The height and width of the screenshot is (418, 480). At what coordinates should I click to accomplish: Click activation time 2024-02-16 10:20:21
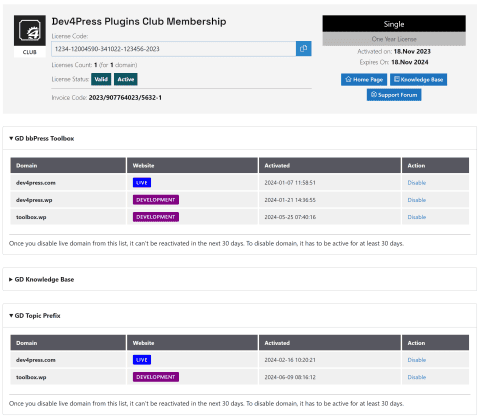tap(290, 360)
